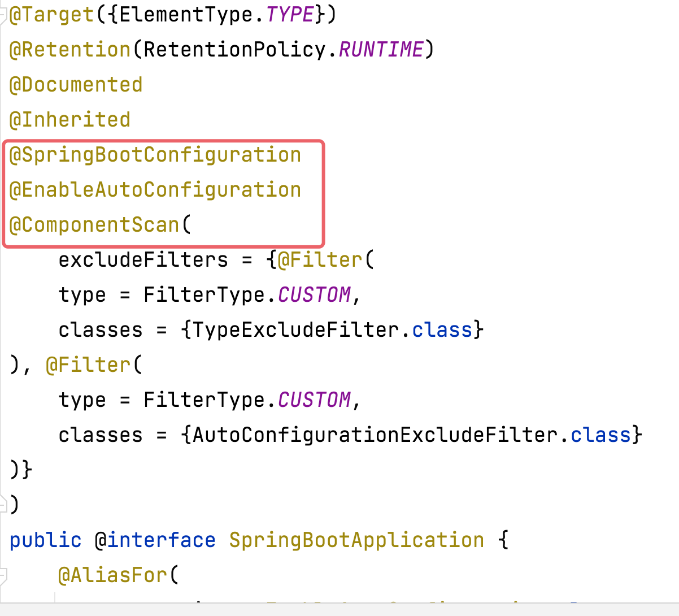Click the @SpringBootConfiguration annotation
The image size is (679, 616).
pos(155,155)
